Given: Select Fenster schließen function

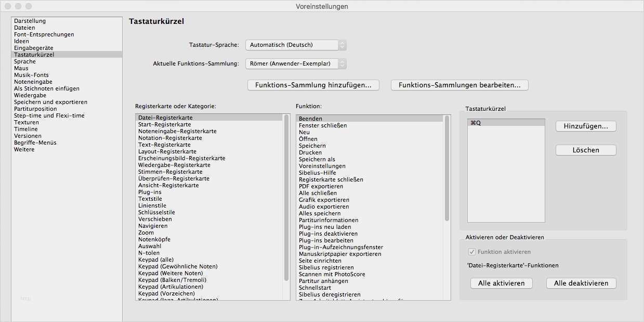Looking at the screenshot, I should [370, 126].
